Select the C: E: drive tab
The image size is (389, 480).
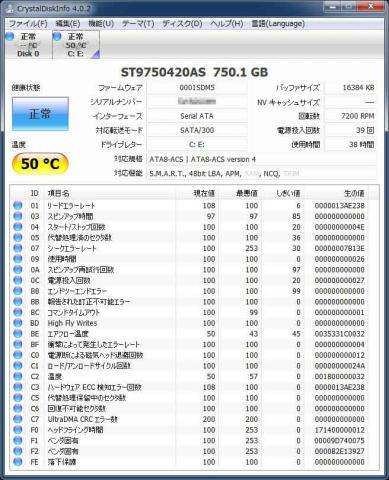coord(76,45)
